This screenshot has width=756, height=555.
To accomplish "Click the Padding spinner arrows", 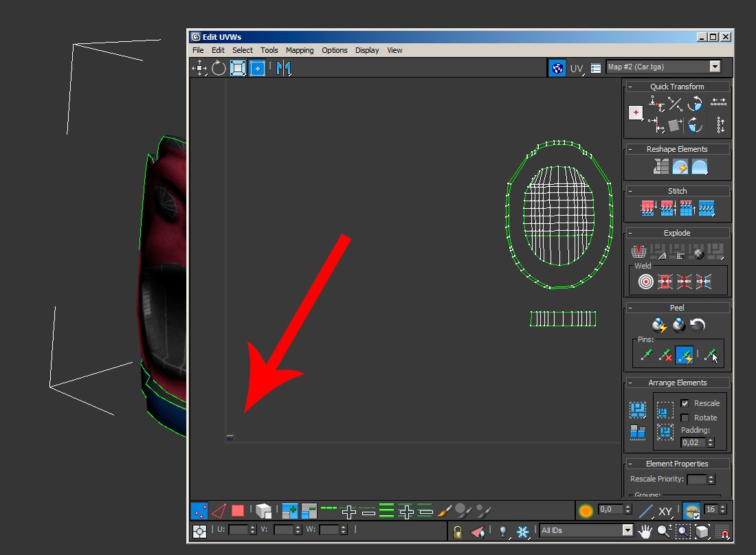I will pos(711,442).
